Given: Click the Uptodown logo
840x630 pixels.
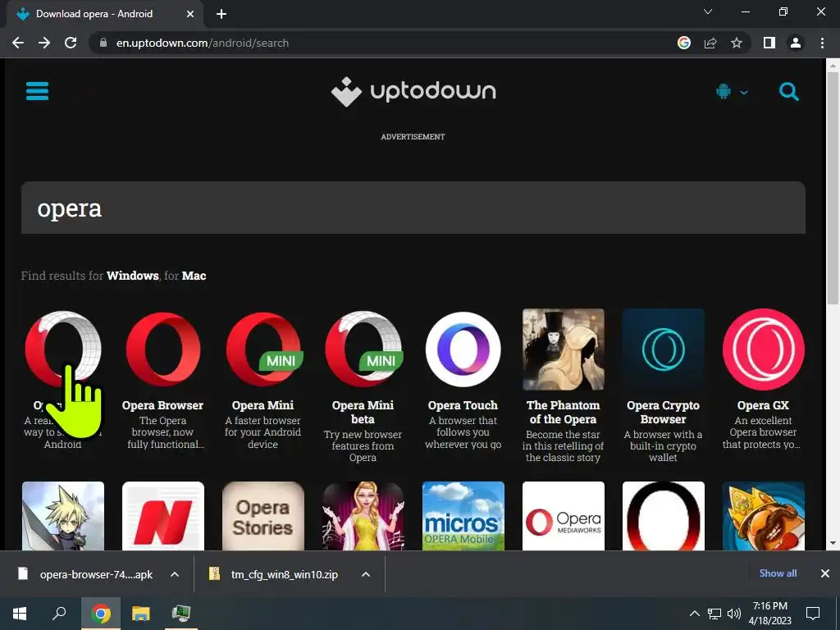Looking at the screenshot, I should (413, 92).
